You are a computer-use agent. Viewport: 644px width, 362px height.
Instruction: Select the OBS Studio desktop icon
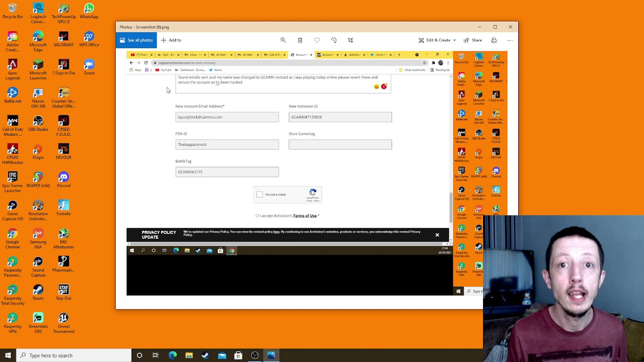pyautogui.click(x=38, y=124)
